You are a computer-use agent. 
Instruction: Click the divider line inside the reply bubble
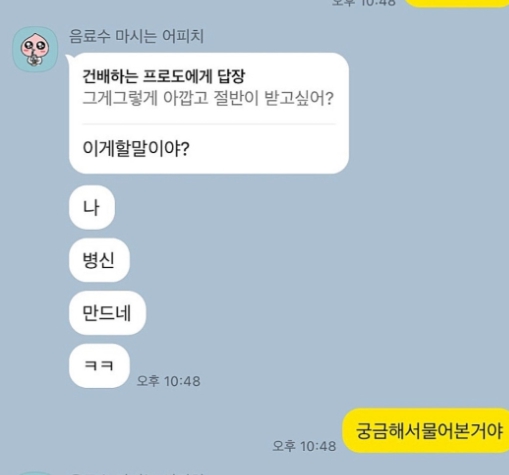click(x=209, y=124)
